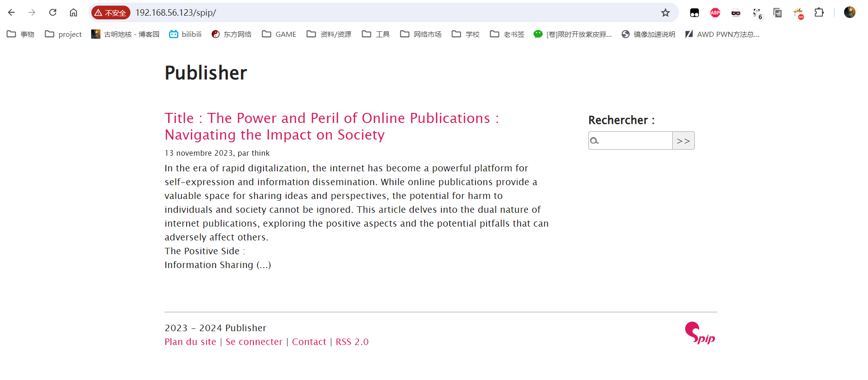Open the 学校 bookmark folder
The image size is (868, 380).
(465, 34)
